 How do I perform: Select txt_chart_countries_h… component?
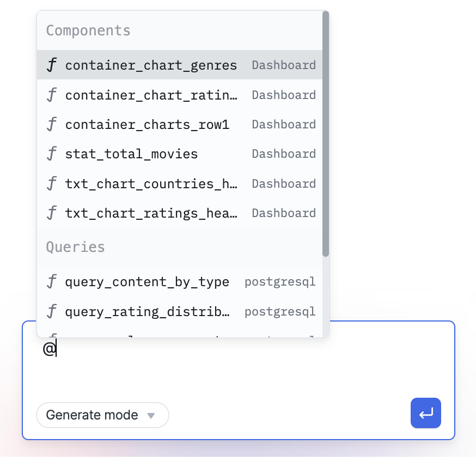tap(179, 183)
